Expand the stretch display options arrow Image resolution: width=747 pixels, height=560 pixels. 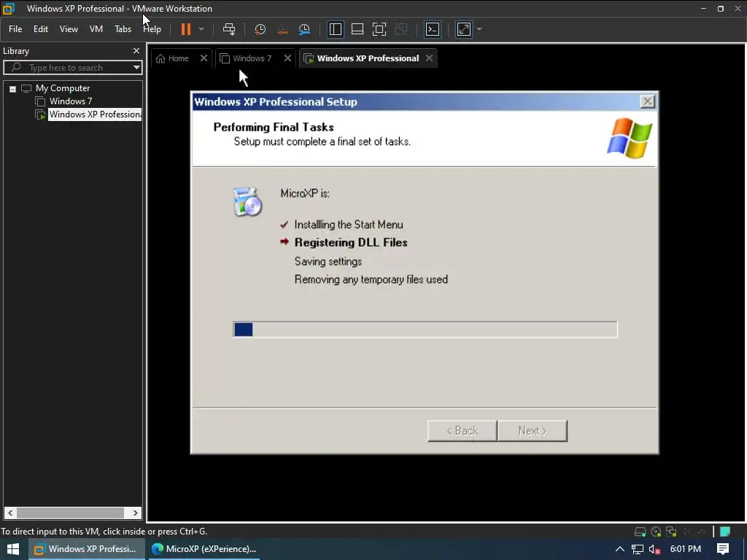pyautogui.click(x=479, y=29)
